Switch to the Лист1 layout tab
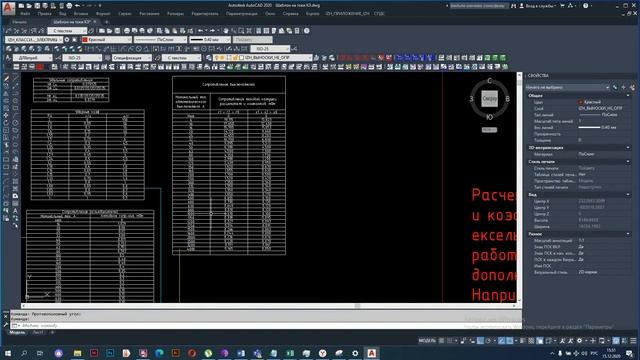Image resolution: width=640 pixels, height=360 pixels. [38, 332]
